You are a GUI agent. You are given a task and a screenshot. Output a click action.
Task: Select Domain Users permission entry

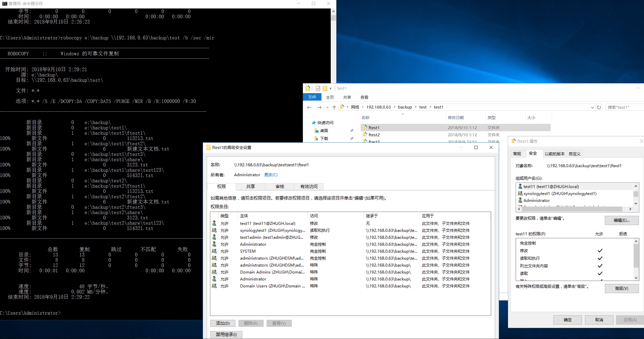point(350,286)
